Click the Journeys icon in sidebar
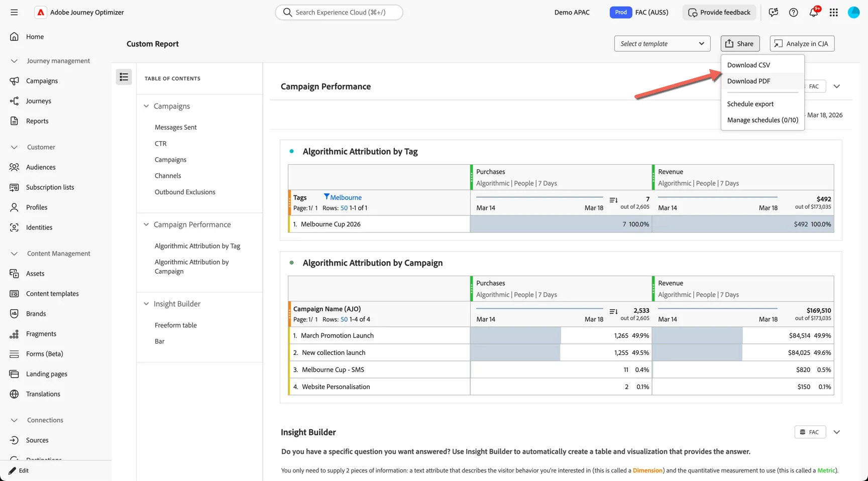 (x=14, y=101)
